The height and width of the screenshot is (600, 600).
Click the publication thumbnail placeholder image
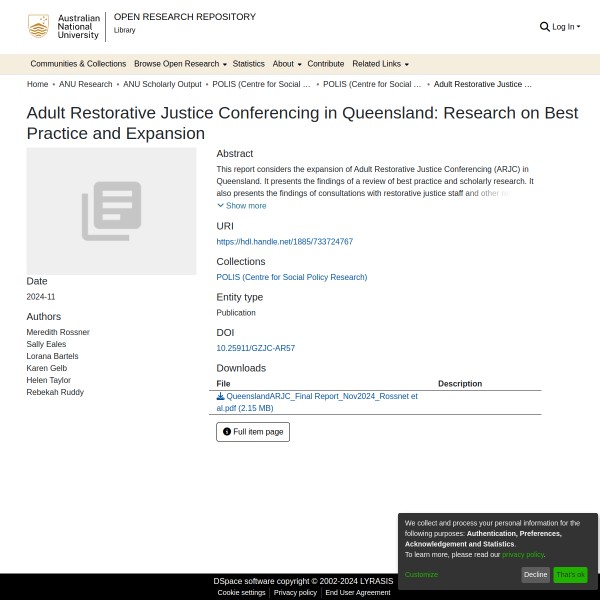click(111, 211)
